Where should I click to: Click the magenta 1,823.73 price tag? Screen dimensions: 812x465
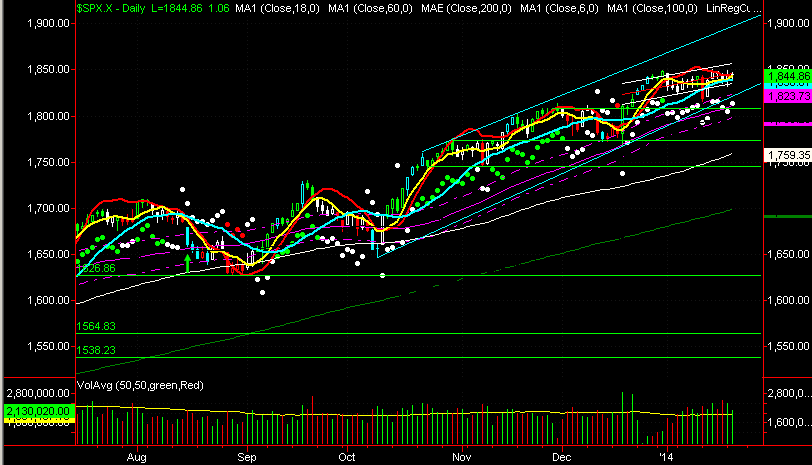[x=788, y=96]
